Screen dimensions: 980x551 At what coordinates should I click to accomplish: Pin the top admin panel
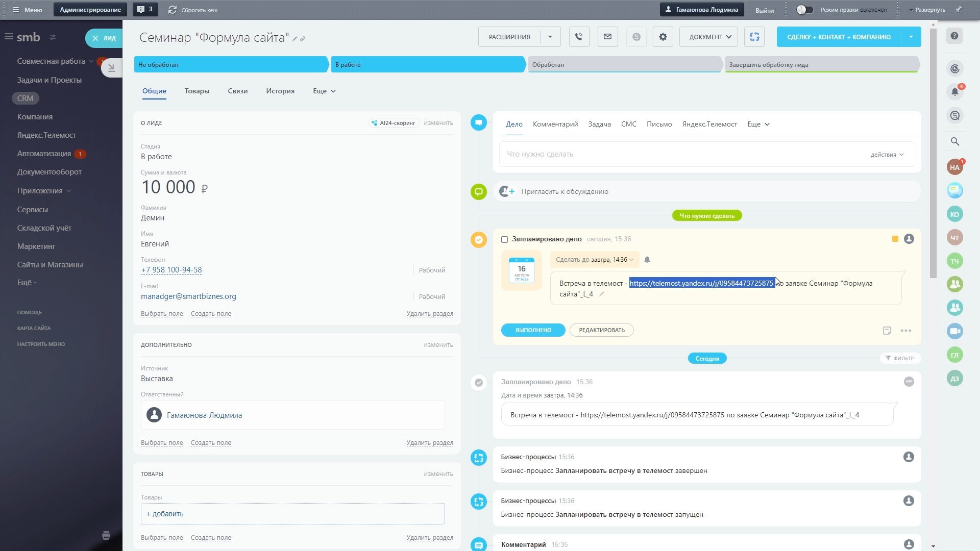point(959,9)
